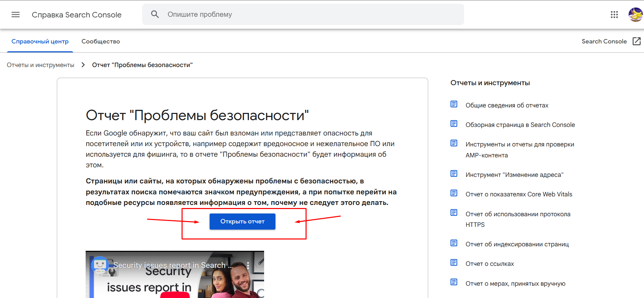Click the current breadcrumb "Отчет Проблемы безопасности"

(143, 65)
